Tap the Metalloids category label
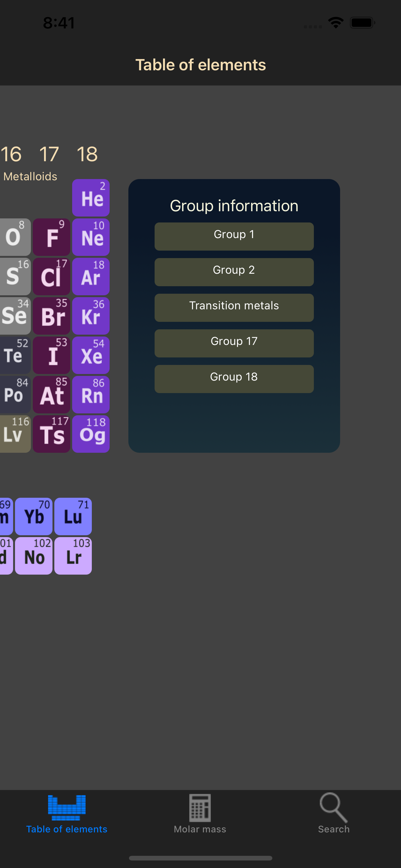401x868 pixels. (x=30, y=177)
